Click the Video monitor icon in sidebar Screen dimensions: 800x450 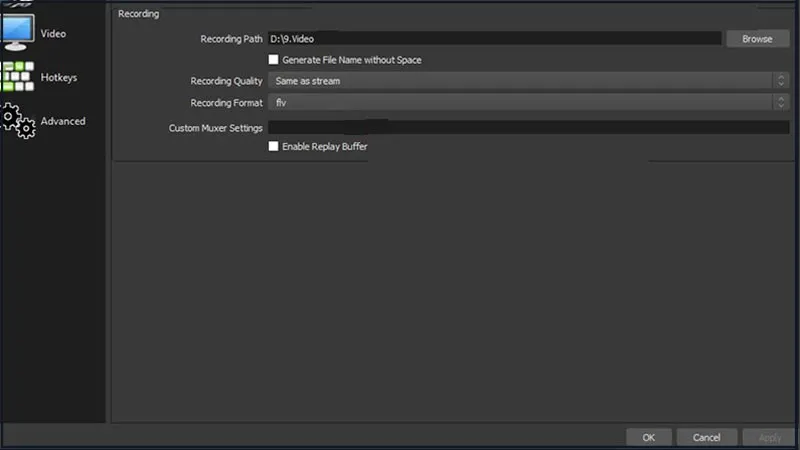pyautogui.click(x=17, y=32)
